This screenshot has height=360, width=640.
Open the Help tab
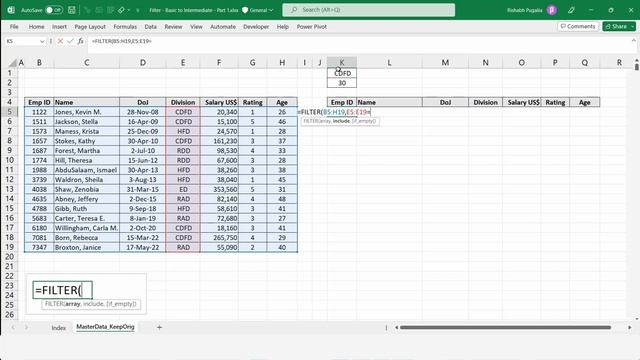pyautogui.click(x=283, y=27)
